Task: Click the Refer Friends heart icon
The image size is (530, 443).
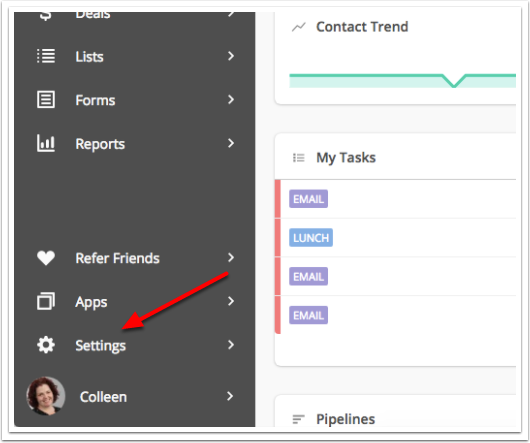Action: point(46,258)
